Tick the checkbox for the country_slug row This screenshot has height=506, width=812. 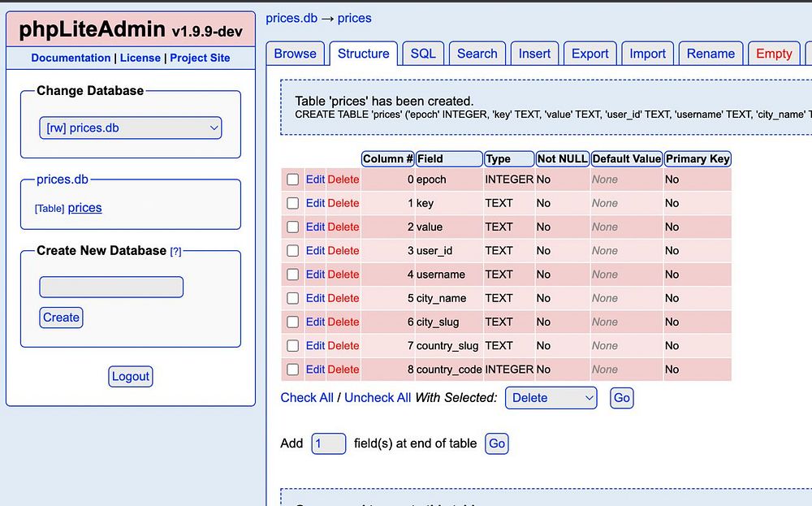point(292,345)
